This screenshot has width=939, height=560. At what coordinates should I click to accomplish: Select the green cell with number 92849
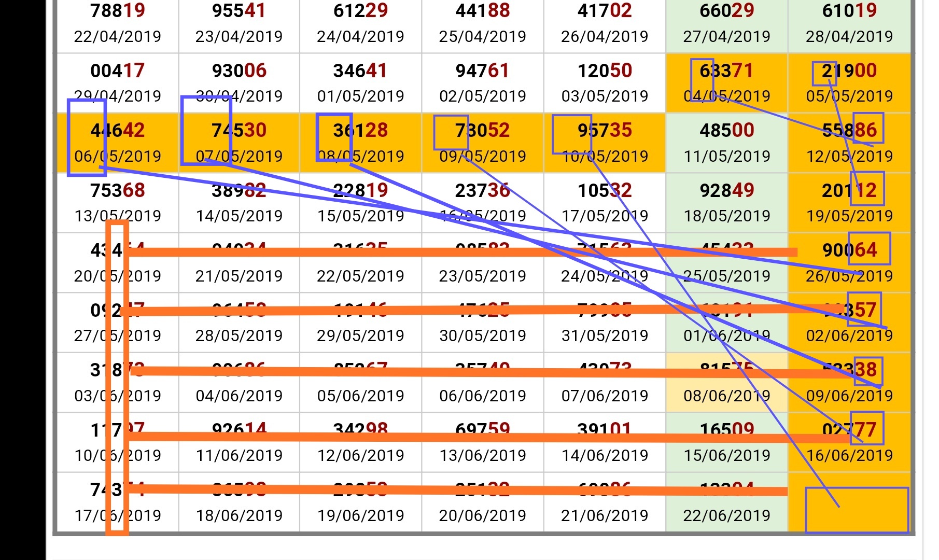tap(726, 202)
